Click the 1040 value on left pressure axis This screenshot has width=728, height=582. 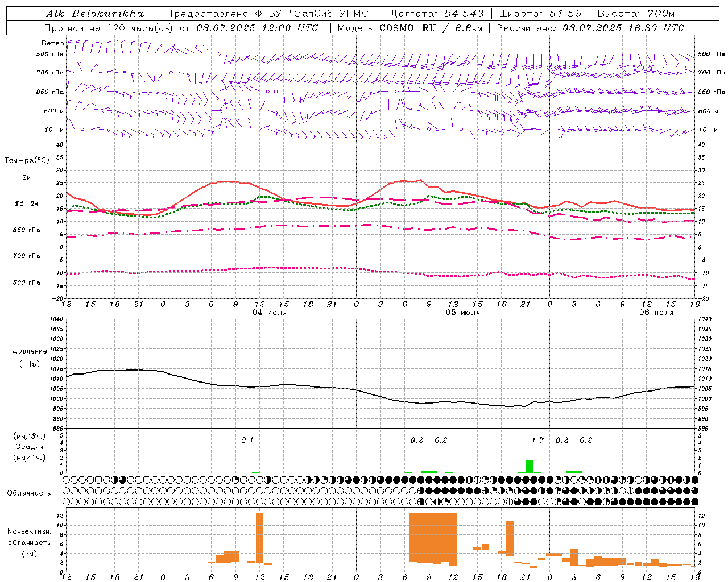(56, 319)
